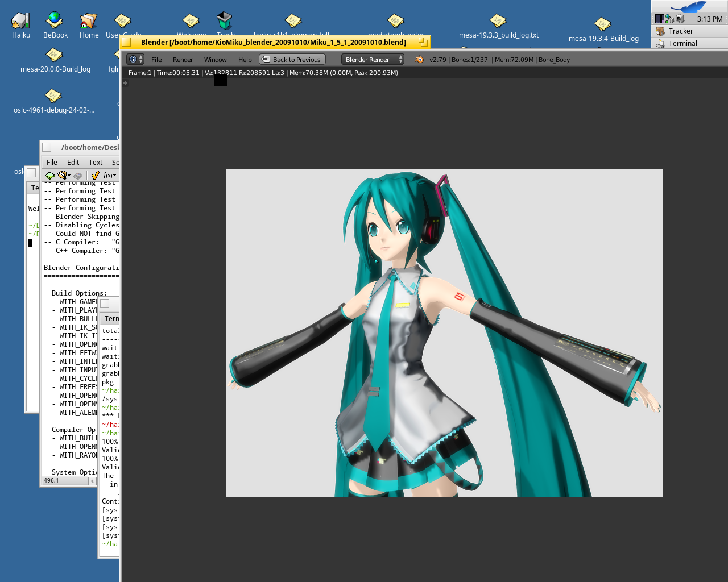Screen dimensions: 728x582
Task: Click text editor window close box
Action: (x=47, y=147)
